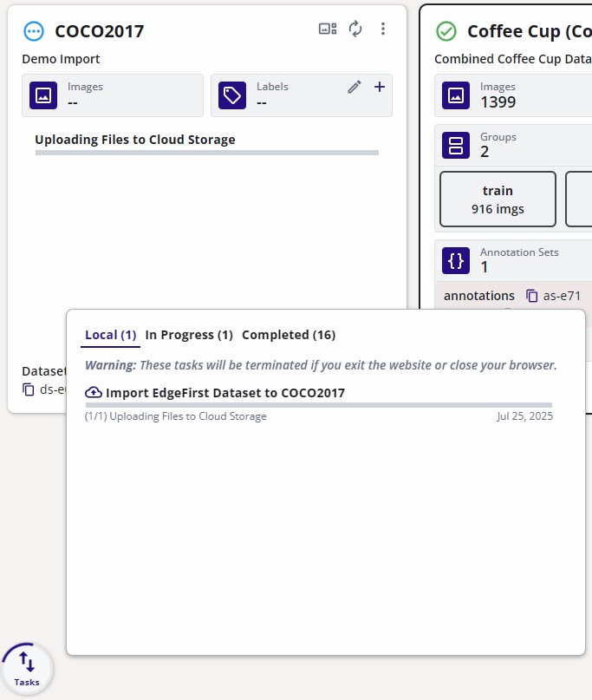Click the Import EdgeFirst Dataset task

click(224, 393)
